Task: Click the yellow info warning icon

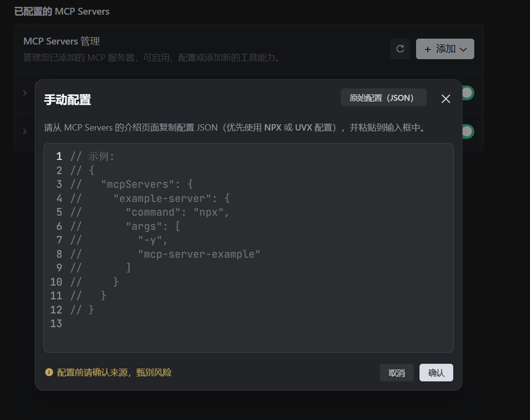Action: (x=49, y=373)
